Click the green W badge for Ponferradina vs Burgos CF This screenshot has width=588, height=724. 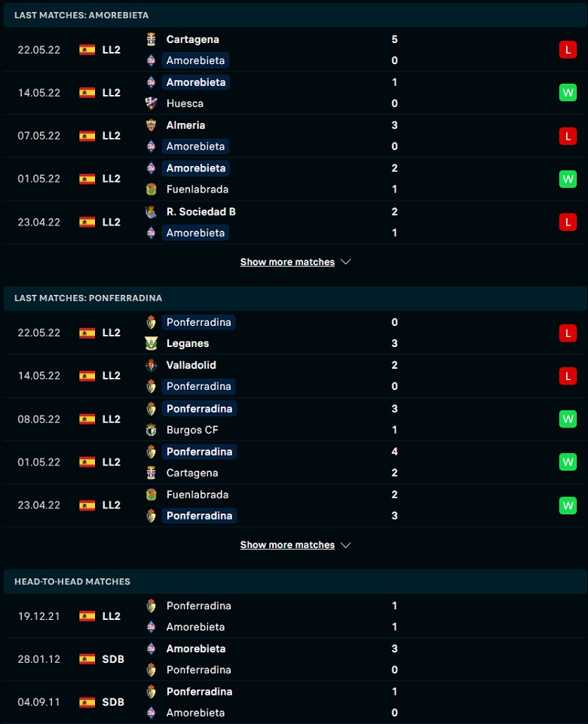pos(568,419)
